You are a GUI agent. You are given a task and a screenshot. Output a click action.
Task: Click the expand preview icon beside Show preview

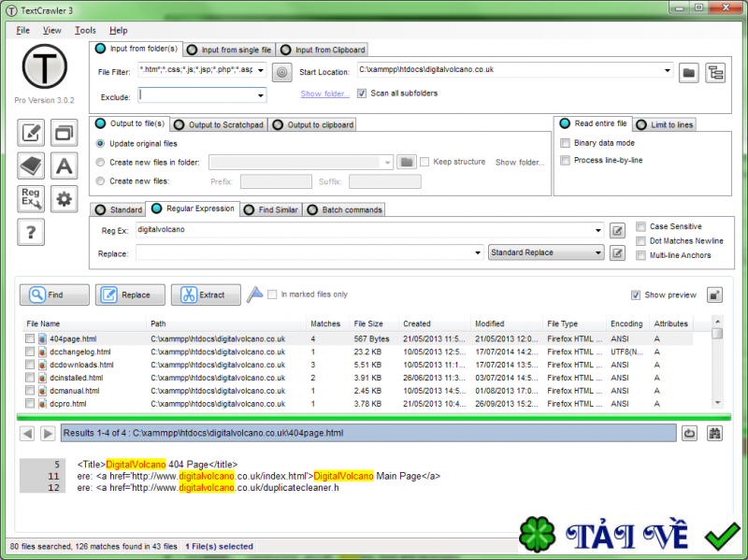coord(712,294)
